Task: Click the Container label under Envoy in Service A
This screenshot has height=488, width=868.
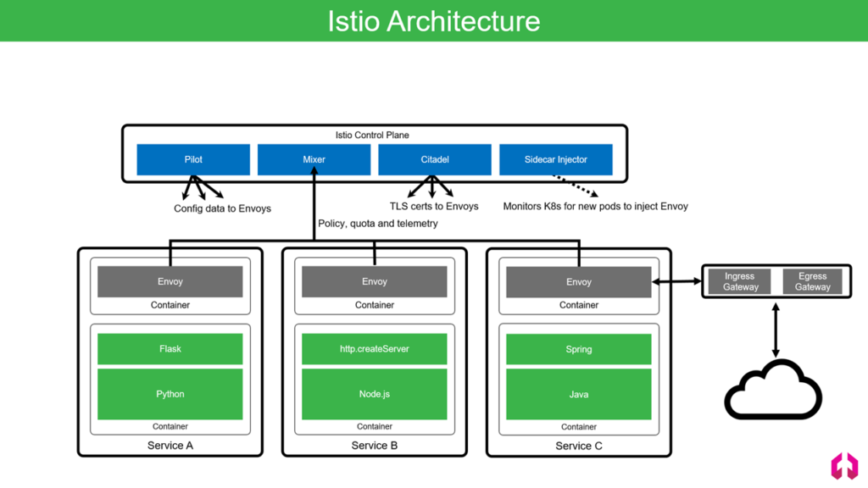Action: coord(170,305)
